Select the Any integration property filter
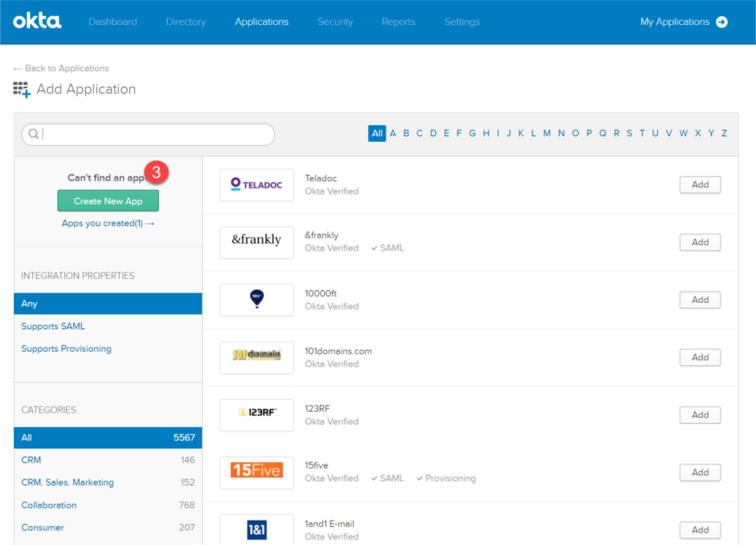The image size is (756, 545). point(29,304)
